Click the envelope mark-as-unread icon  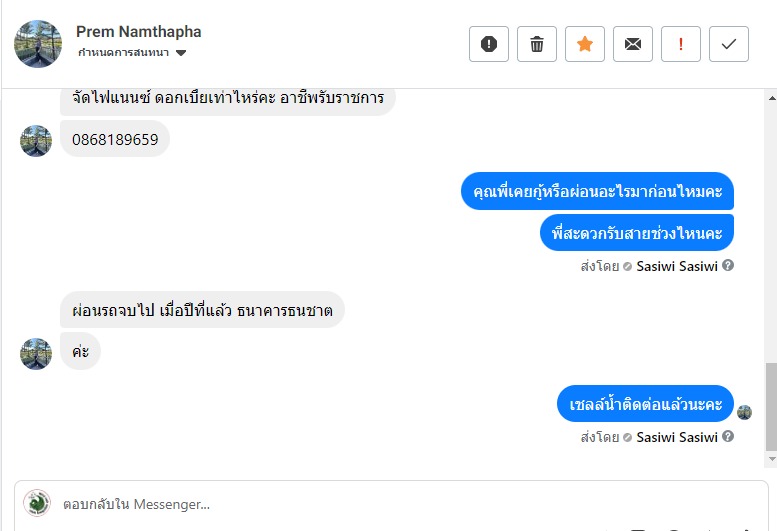pos(633,44)
